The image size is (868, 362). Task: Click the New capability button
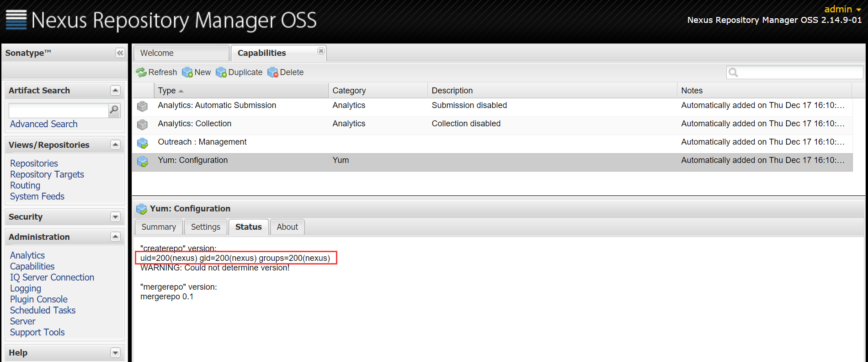(197, 72)
